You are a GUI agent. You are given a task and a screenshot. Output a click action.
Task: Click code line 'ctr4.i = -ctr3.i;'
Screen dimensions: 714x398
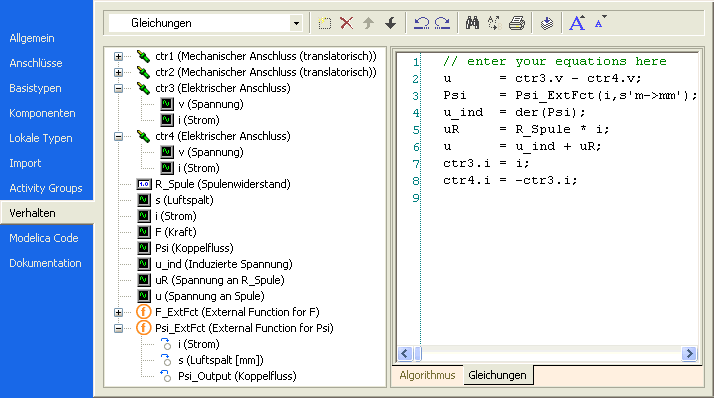point(510,180)
